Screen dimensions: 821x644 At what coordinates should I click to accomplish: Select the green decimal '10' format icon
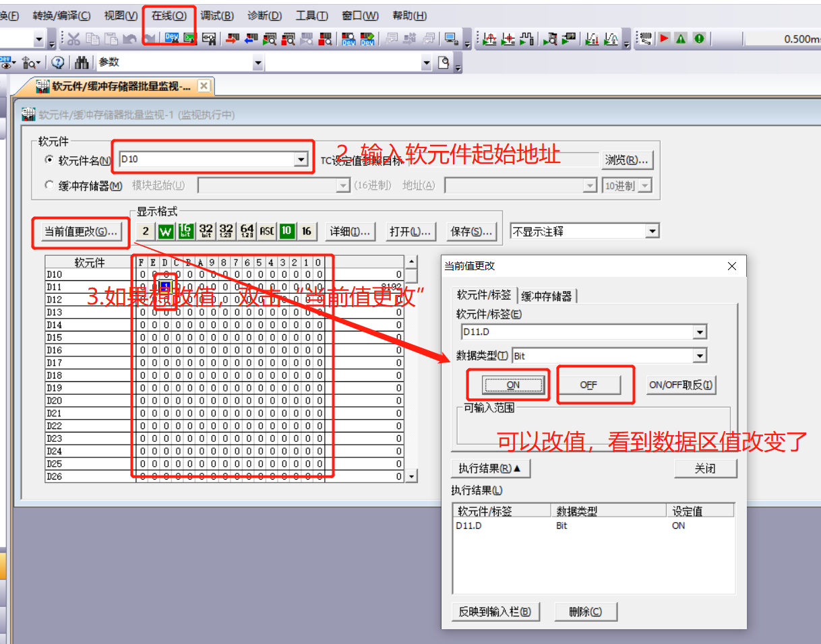click(x=286, y=232)
